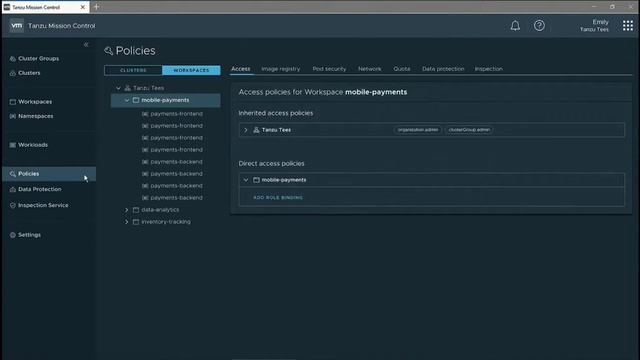Select the Access policy tab
640x360 pixels.
[241, 69]
